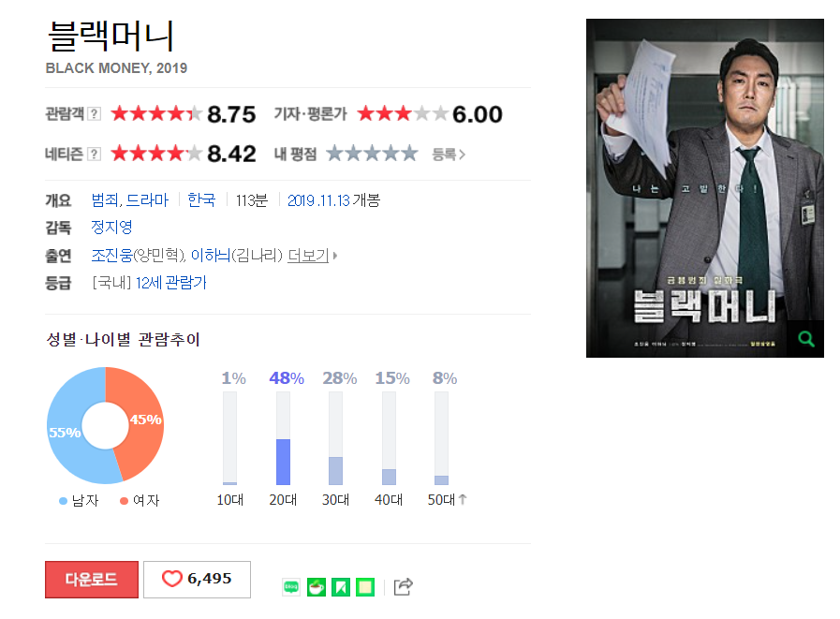840x619 pixels.
Task: Share to Naver Blog icon
Action: 291,587
